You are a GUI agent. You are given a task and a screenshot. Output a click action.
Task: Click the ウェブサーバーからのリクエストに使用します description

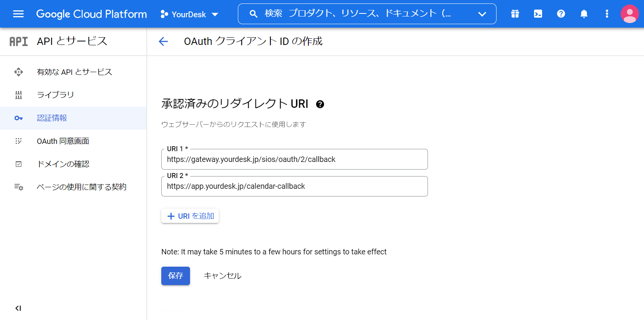pyautogui.click(x=234, y=124)
